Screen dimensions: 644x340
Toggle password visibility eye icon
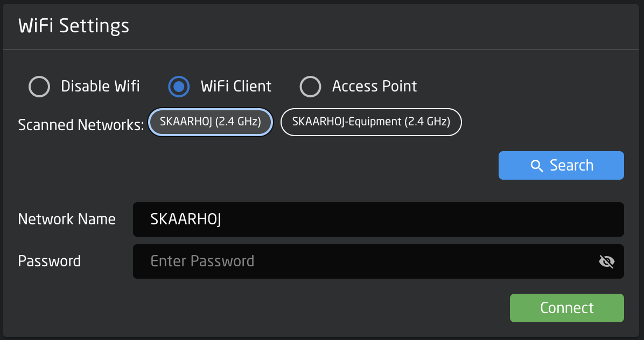(607, 261)
